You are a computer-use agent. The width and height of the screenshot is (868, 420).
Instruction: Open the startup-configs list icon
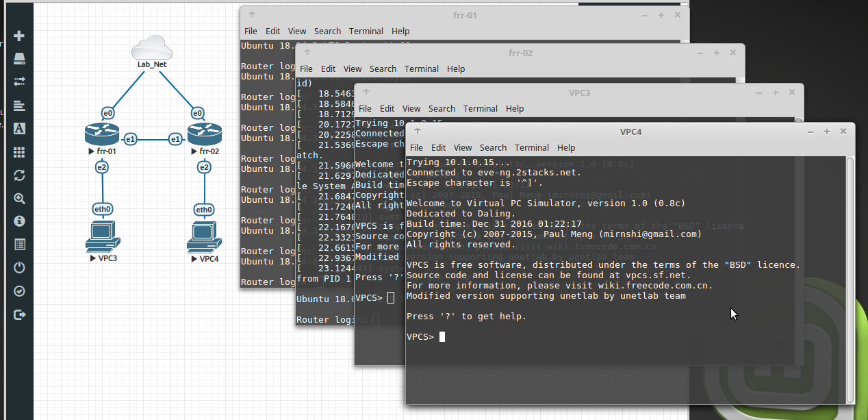point(19,244)
